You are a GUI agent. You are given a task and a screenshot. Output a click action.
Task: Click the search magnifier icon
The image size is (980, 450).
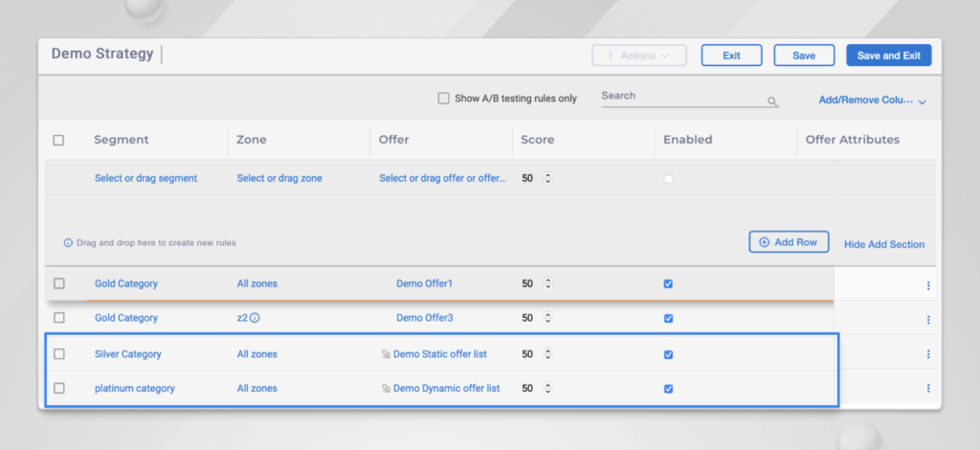[x=772, y=101]
